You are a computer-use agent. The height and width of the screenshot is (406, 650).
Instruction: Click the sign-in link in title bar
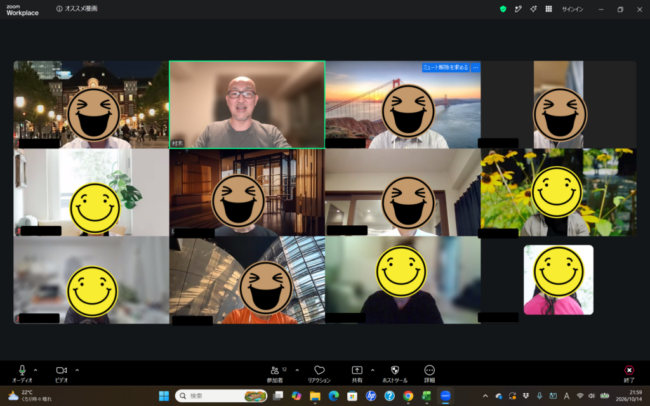pyautogui.click(x=572, y=9)
